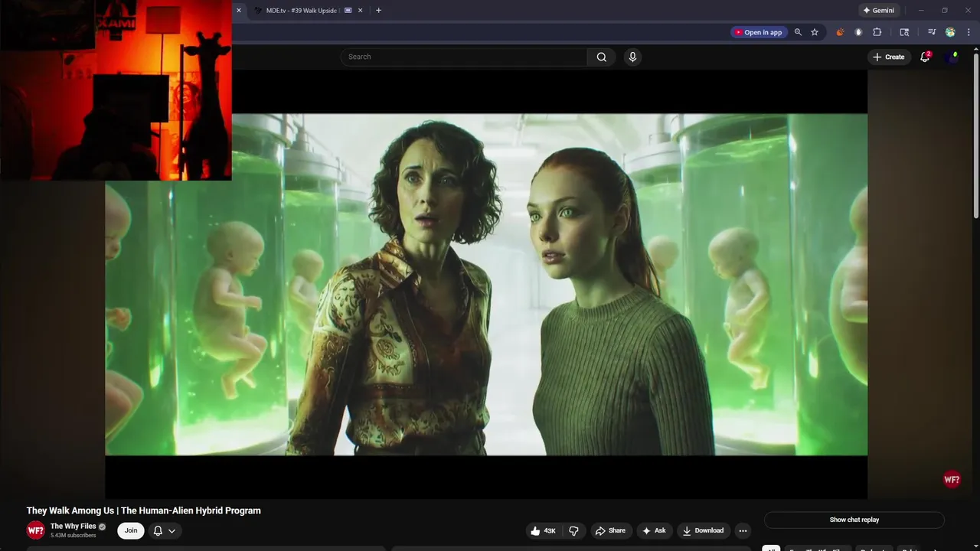
Task: Open the Extensions puzzle menu
Action: [877, 32]
